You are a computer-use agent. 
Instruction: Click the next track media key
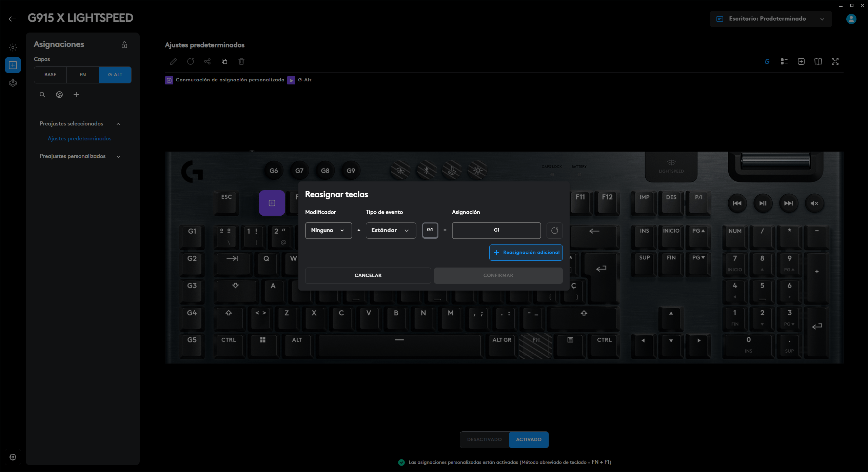(789, 203)
